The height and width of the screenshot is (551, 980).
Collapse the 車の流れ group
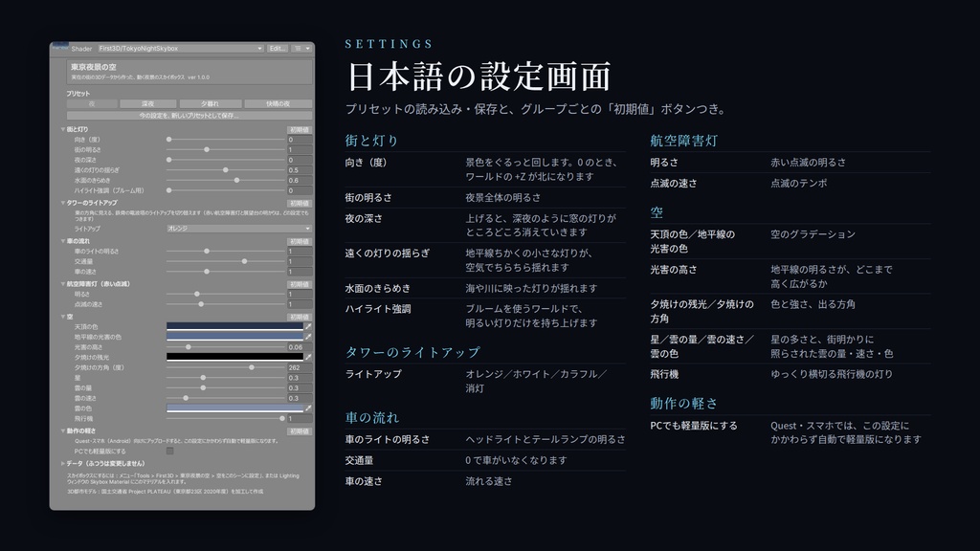(x=63, y=241)
